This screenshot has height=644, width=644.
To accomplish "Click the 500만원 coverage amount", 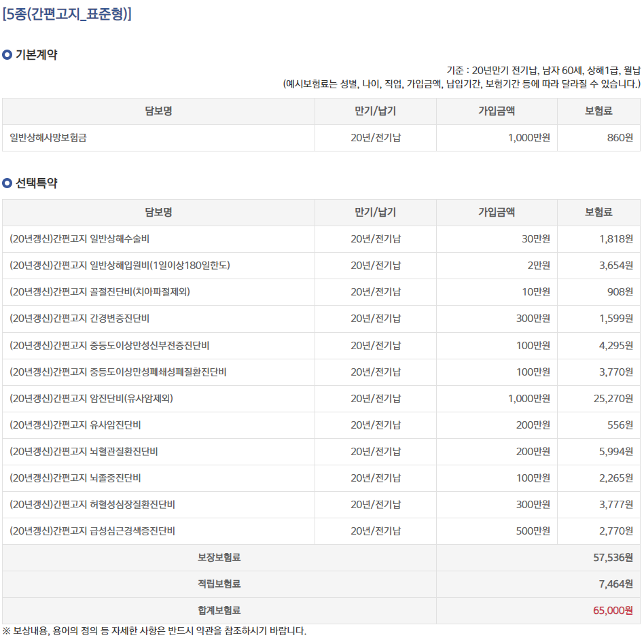I will (x=533, y=531).
